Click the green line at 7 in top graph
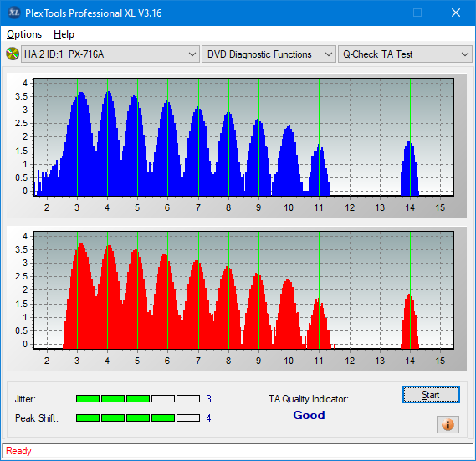476x461 pixels. coord(198,137)
